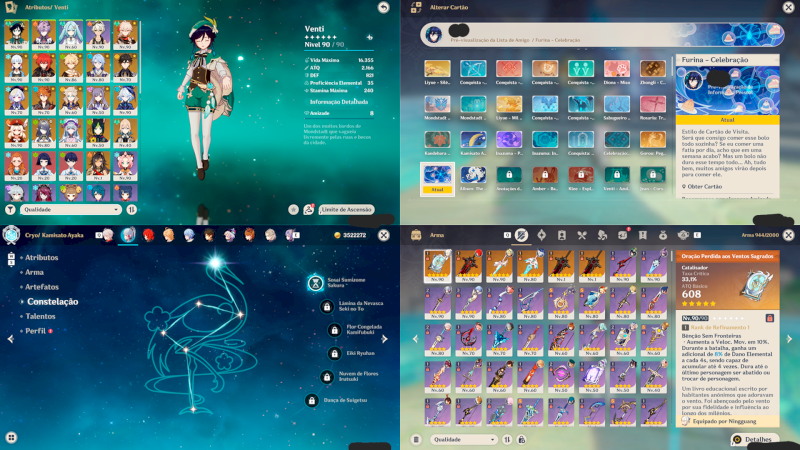
Task: Open the Atributos menu item
Action: 41,257
